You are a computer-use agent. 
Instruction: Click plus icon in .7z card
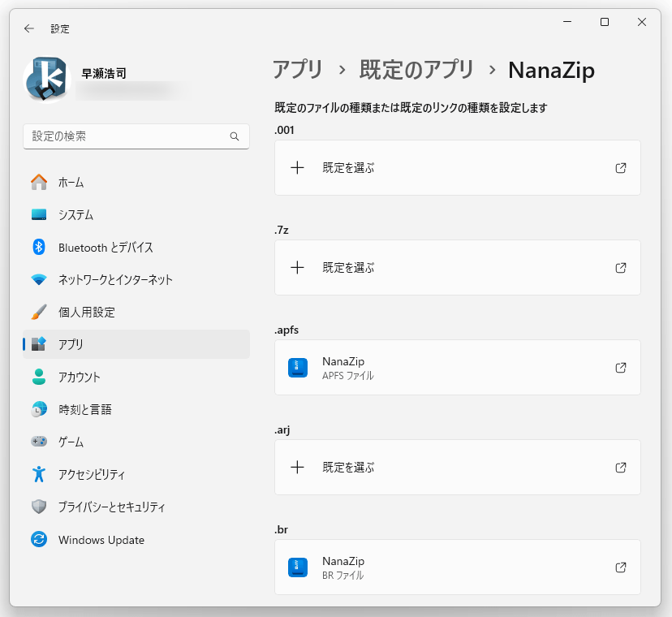click(297, 268)
